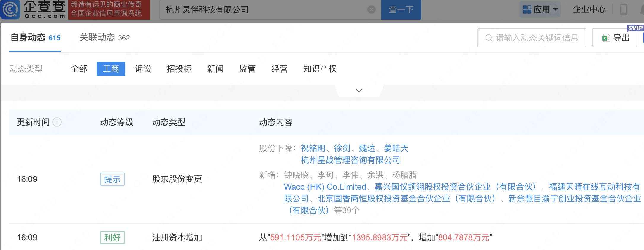The image size is (644, 250).
Task: Focus the 动态关键词 search field
Action: pos(532,38)
